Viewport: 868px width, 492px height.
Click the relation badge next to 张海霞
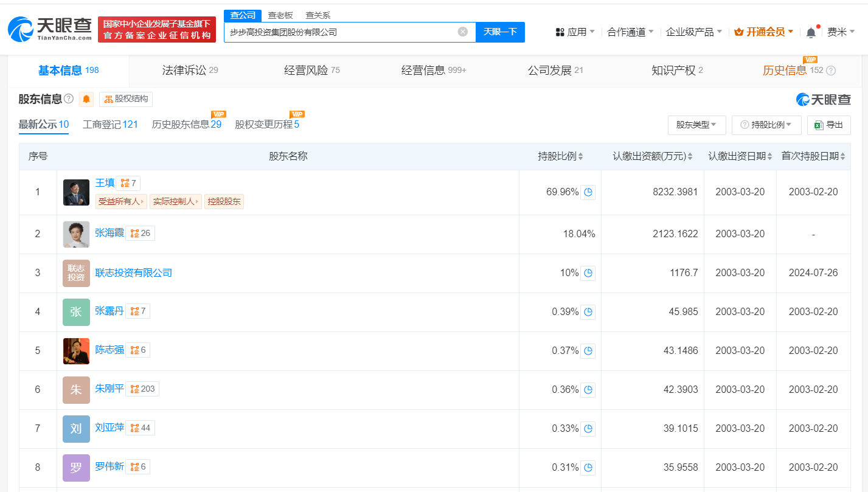140,233
